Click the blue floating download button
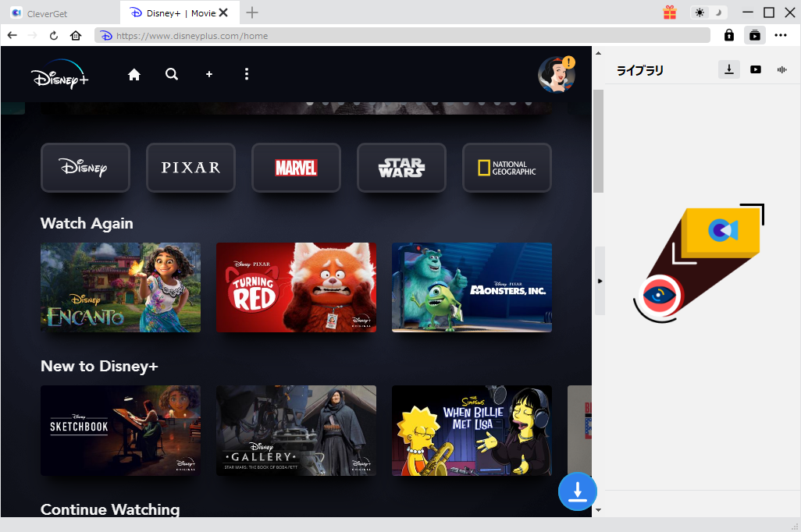This screenshot has height=532, width=801. pos(577,491)
